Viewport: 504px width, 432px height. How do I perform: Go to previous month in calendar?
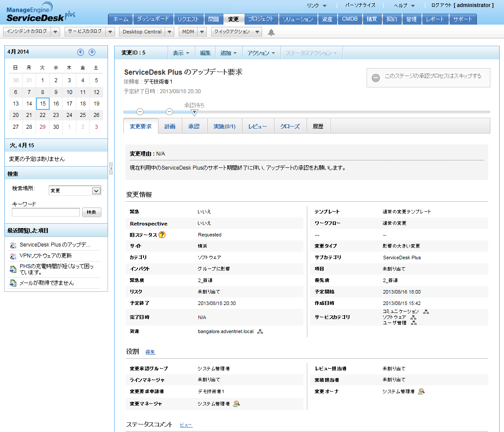80,52
